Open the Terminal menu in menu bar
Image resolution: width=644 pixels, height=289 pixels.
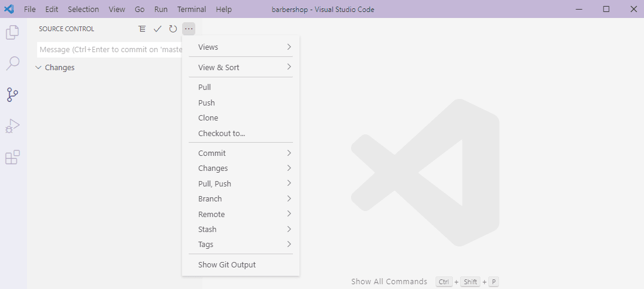(191, 9)
